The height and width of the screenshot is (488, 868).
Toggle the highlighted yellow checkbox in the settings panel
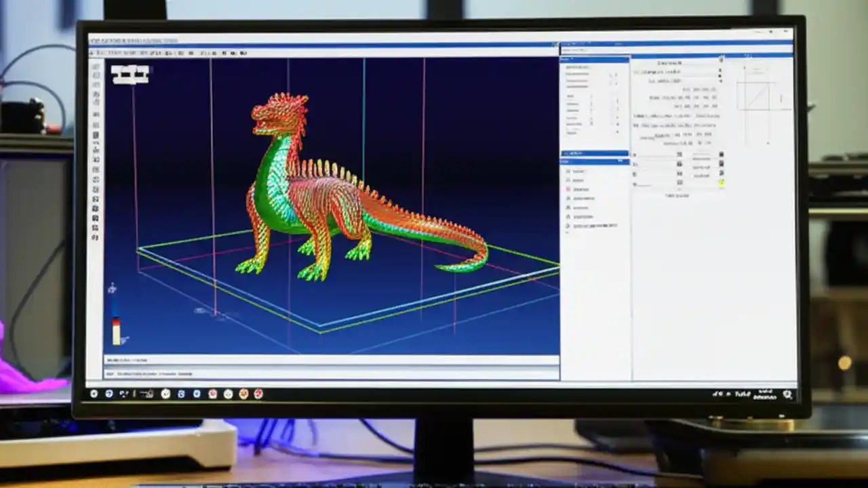click(722, 182)
